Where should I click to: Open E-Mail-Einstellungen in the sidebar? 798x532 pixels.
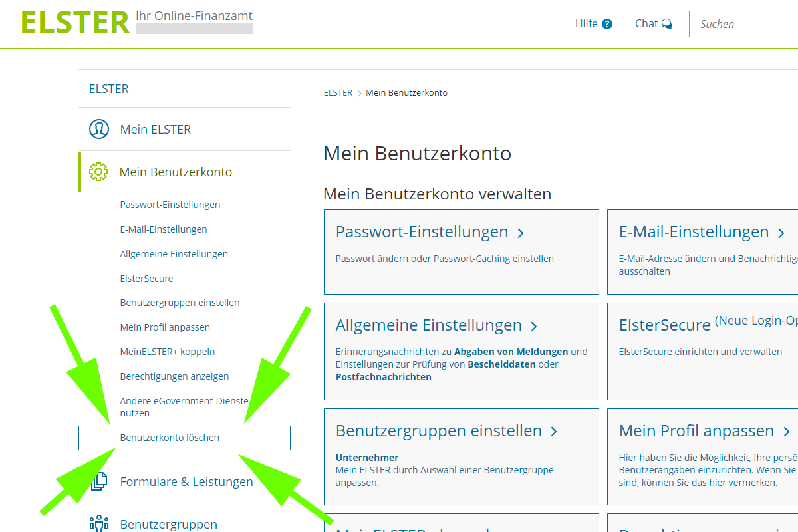(x=164, y=229)
